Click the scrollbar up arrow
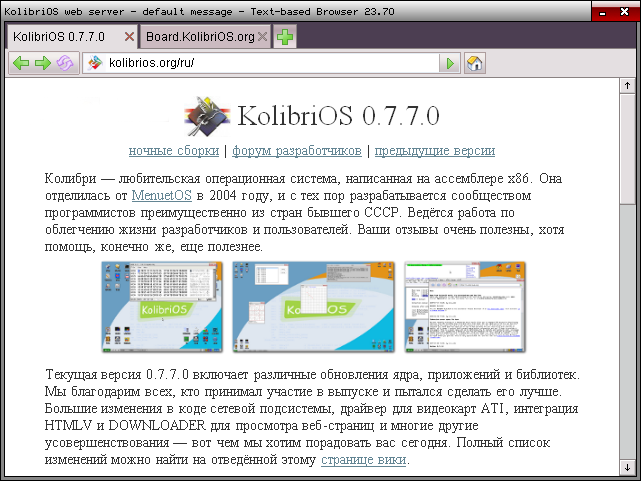Viewport: 641px width, 481px height. point(627,86)
